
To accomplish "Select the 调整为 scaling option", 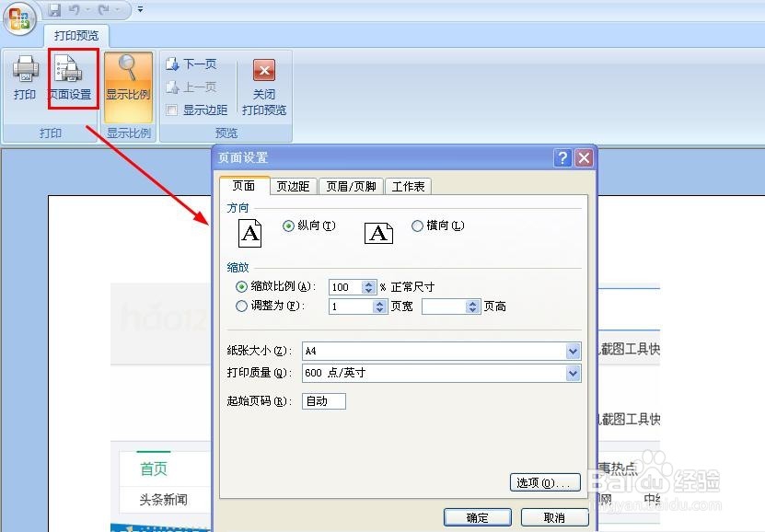I will [x=240, y=306].
